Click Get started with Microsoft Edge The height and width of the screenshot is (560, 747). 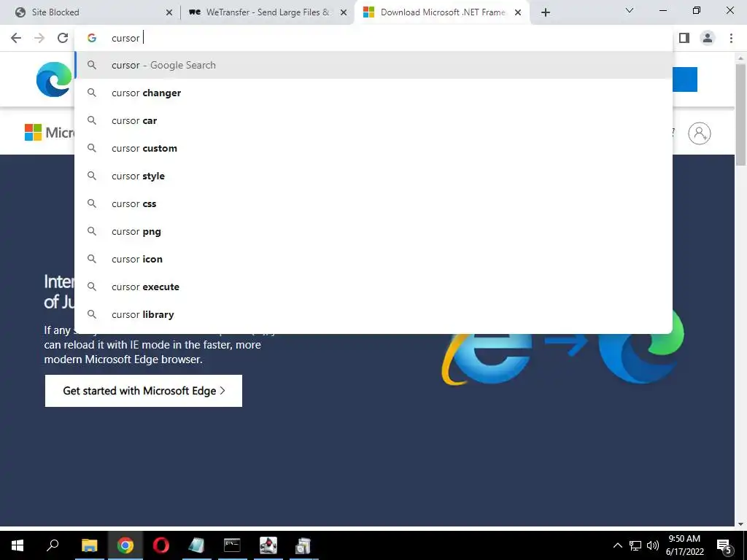[x=144, y=391]
